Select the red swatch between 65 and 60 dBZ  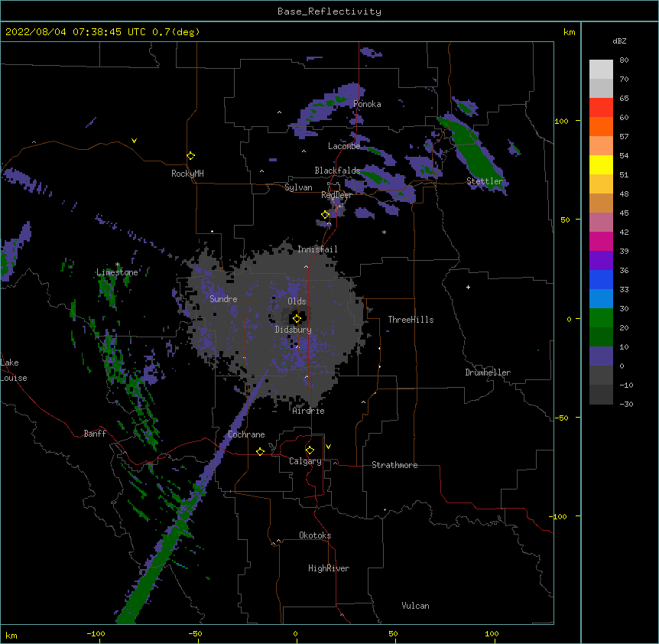(601, 108)
